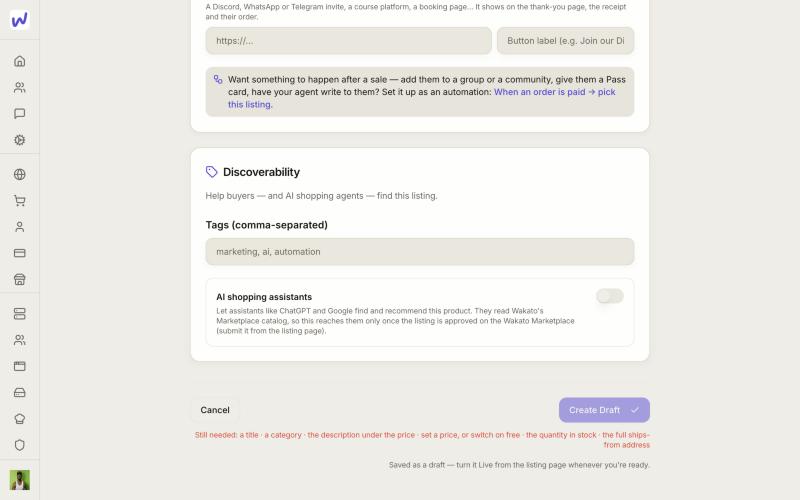Click the Create Draft button
The width and height of the screenshot is (800, 500).
point(604,410)
